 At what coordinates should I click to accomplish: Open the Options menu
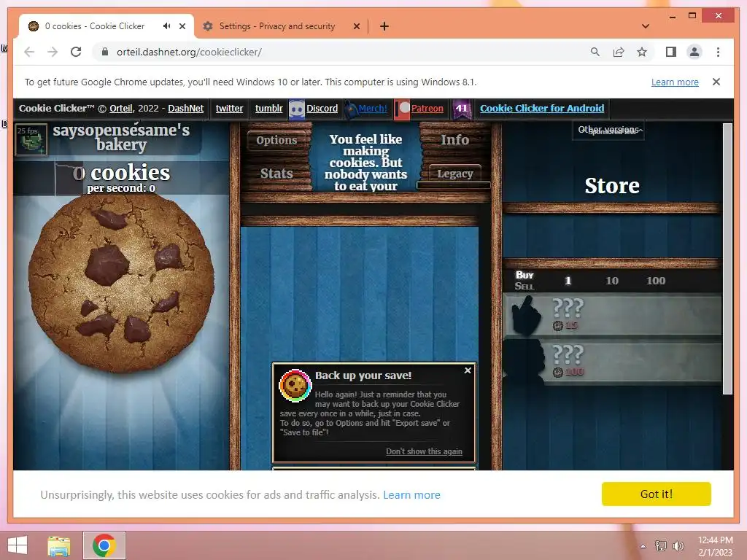[x=276, y=140]
